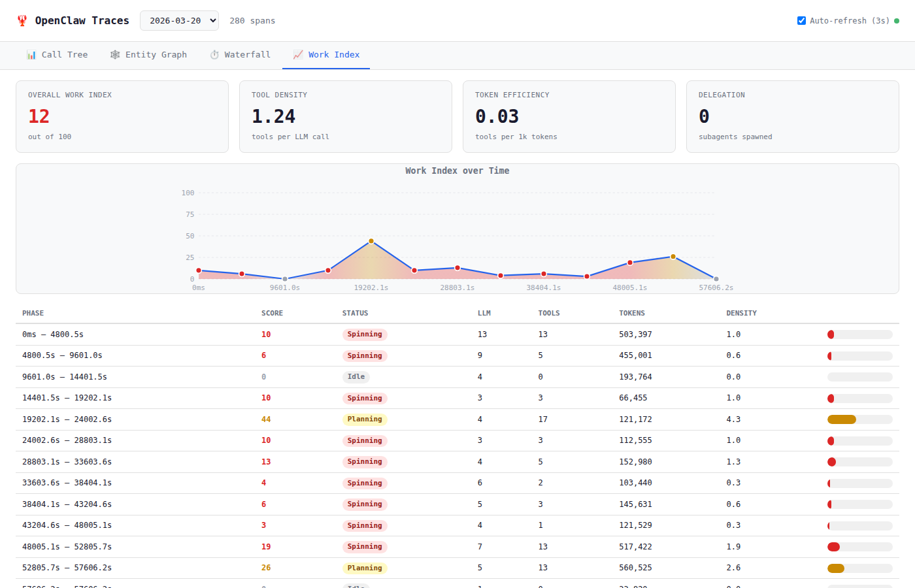Click the Entity Graph web icon
The image size is (915, 588).
pyautogui.click(x=115, y=55)
